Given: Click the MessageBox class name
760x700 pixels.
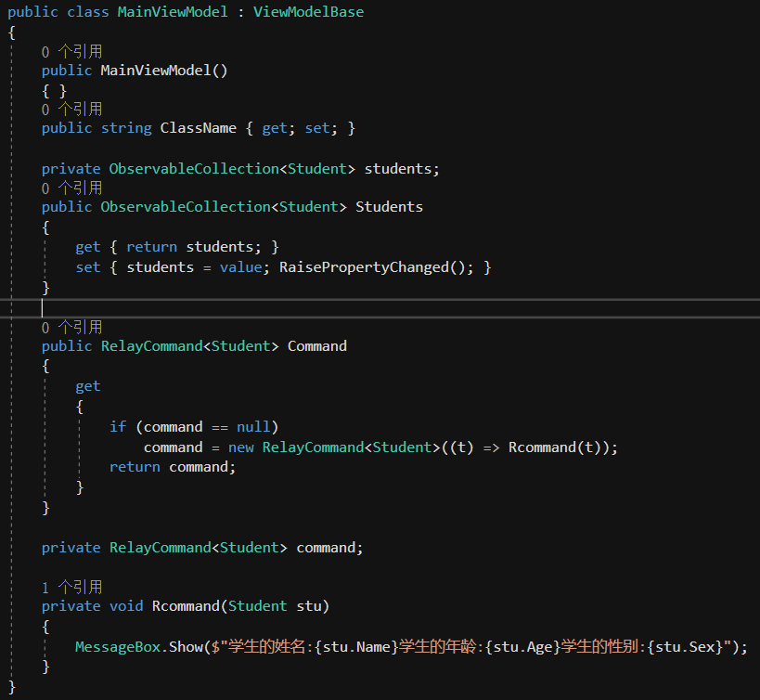Looking at the screenshot, I should (118, 647).
